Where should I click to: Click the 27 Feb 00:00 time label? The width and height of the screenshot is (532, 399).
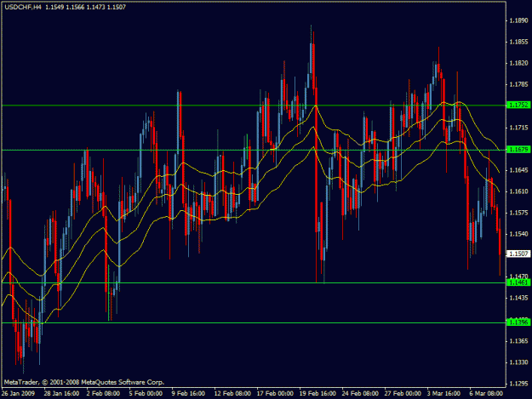point(403,393)
